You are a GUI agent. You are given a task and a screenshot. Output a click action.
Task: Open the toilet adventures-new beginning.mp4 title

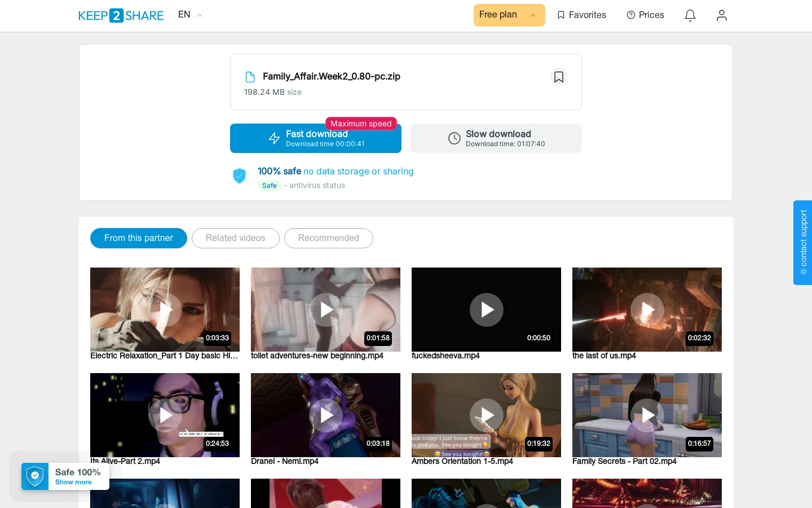click(317, 356)
